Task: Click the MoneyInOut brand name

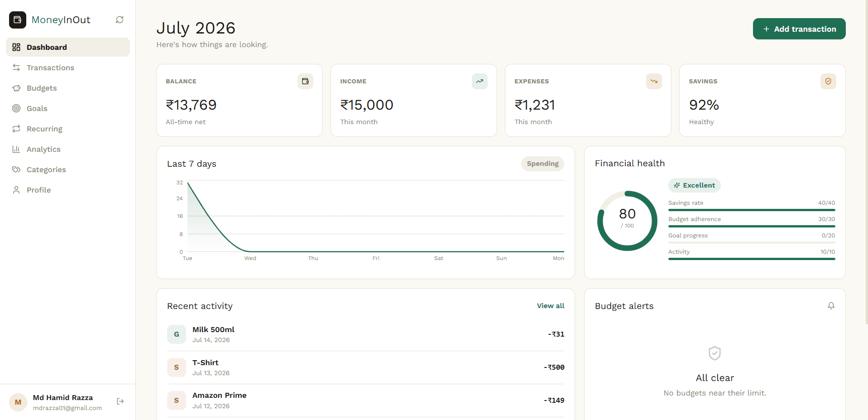Action: point(61,20)
